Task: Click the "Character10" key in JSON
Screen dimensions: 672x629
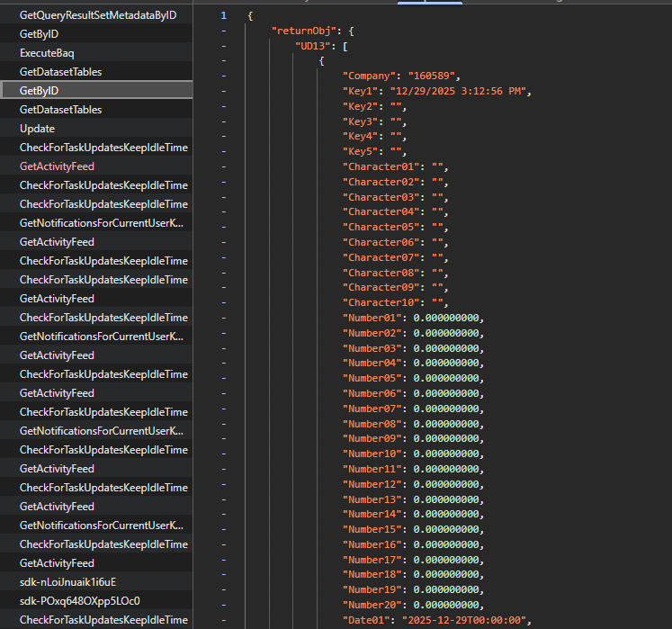Action: pos(381,302)
